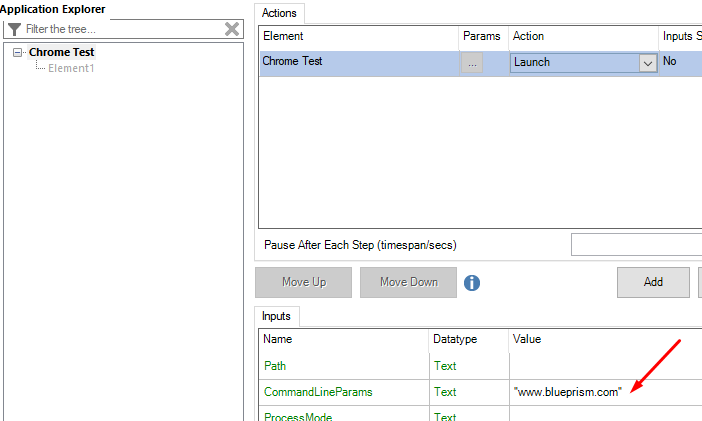Switch to the Inputs tab

coord(277,316)
